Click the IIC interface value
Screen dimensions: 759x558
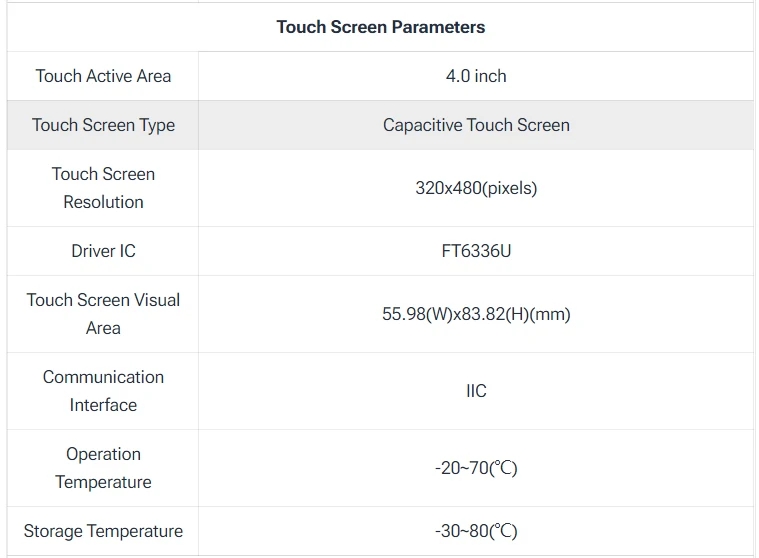click(476, 391)
